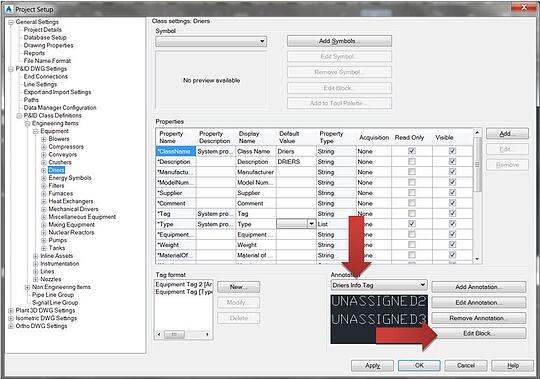Select Heat Exchangers class
This screenshot has width=540, height=379.
click(x=71, y=201)
